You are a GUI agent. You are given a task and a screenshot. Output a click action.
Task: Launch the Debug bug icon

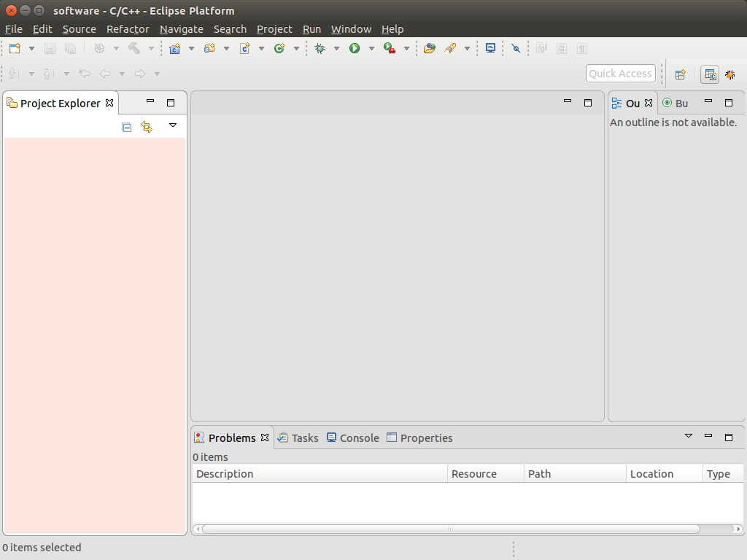click(x=320, y=48)
